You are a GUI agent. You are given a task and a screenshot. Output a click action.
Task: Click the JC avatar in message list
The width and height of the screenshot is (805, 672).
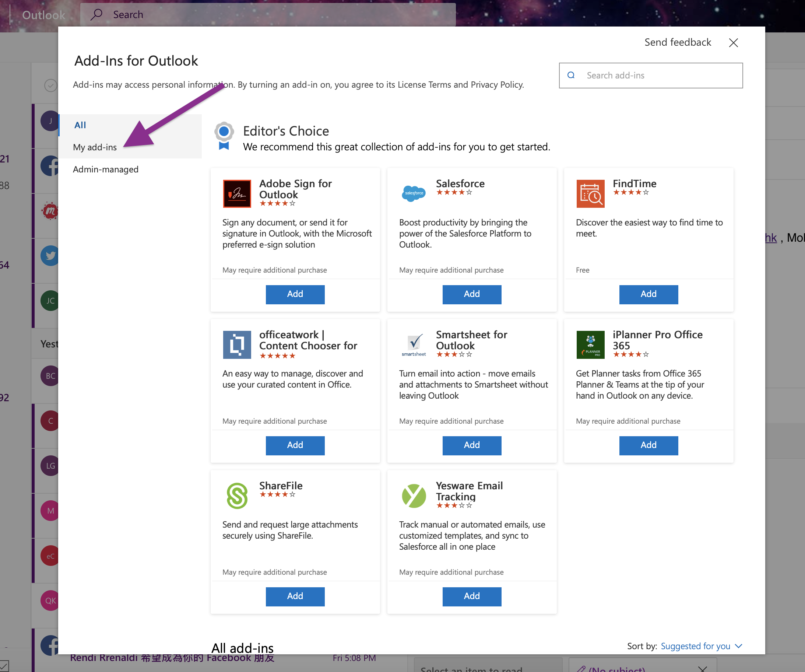click(x=50, y=301)
